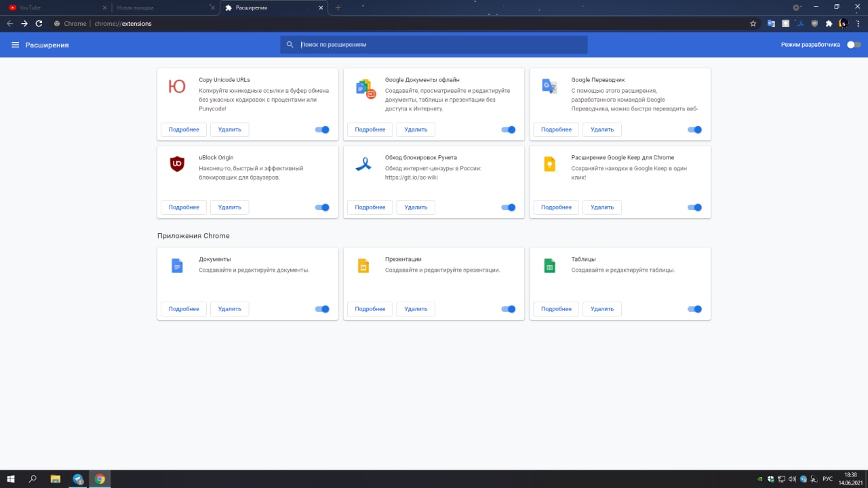Screen dimensions: 868x488
Task: Disable the Copy Unicode URLs extension
Action: 322,129
